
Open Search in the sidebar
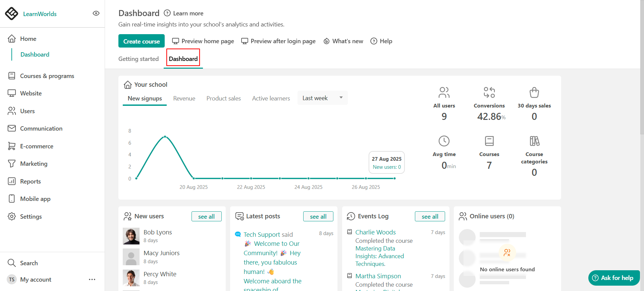pos(29,263)
